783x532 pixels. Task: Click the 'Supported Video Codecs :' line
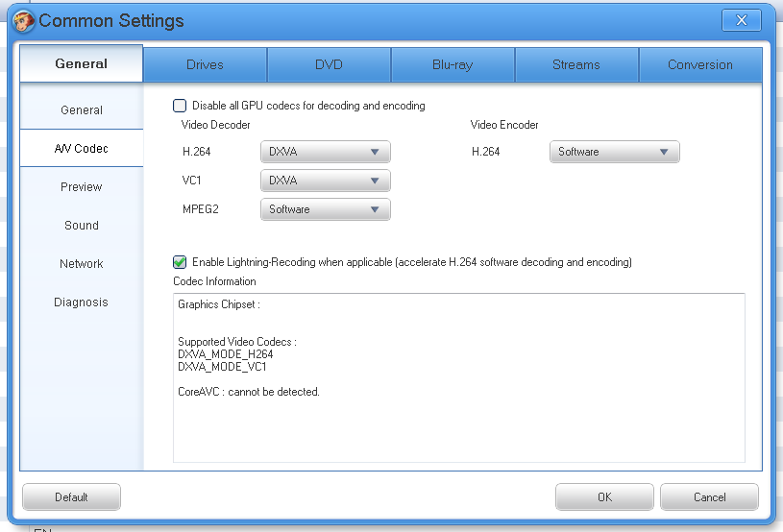[237, 342]
